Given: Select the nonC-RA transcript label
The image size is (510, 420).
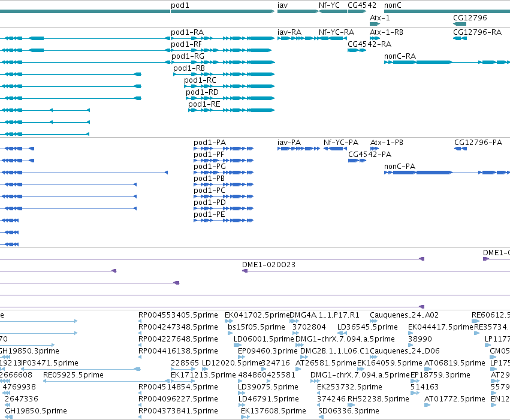Looking at the screenshot, I should tap(400, 56).
